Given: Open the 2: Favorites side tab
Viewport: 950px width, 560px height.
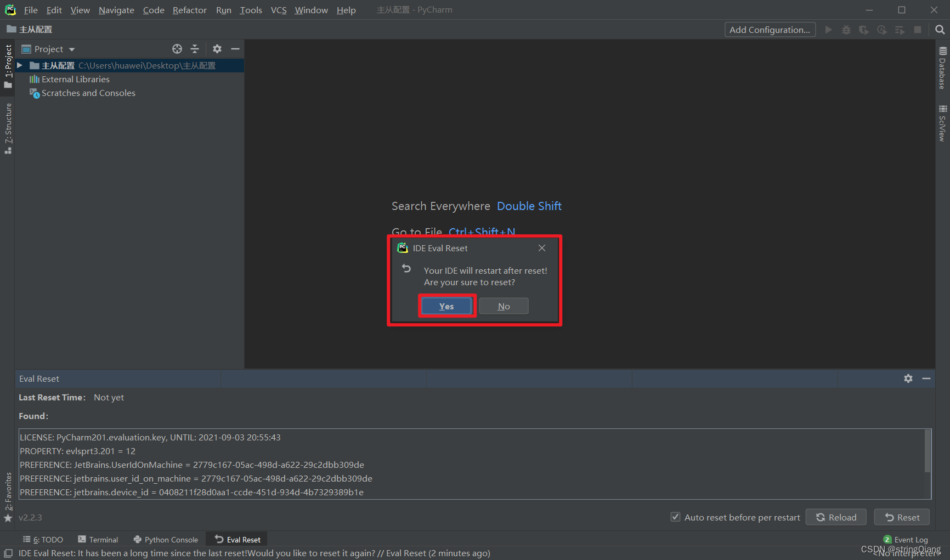Looking at the screenshot, I should tap(8, 497).
